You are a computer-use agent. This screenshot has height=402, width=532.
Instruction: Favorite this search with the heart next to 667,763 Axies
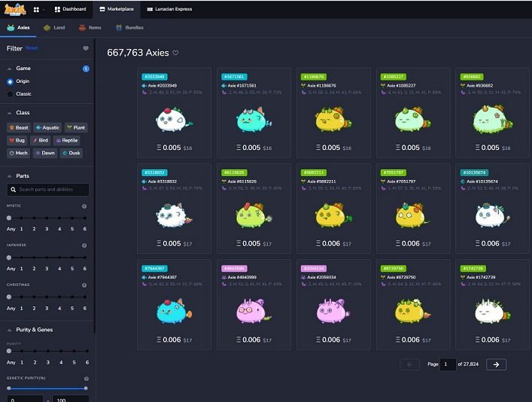click(x=175, y=53)
